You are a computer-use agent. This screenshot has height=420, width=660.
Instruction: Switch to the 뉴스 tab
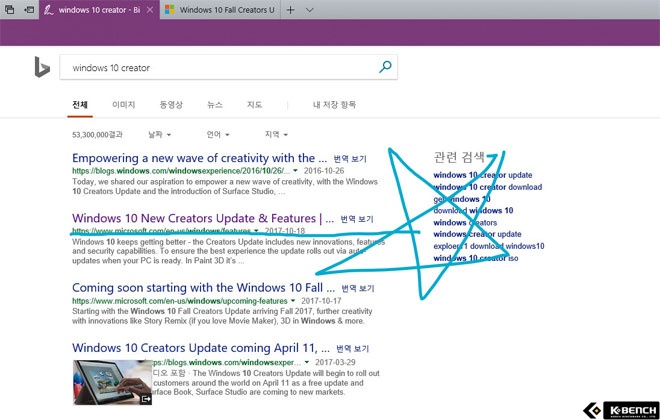(x=215, y=105)
